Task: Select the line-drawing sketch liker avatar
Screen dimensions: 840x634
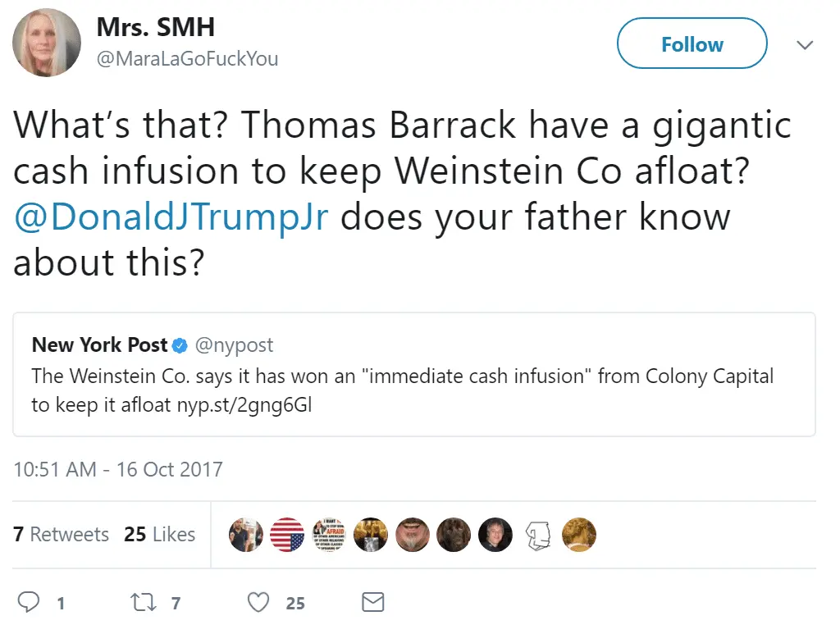Action: point(536,535)
